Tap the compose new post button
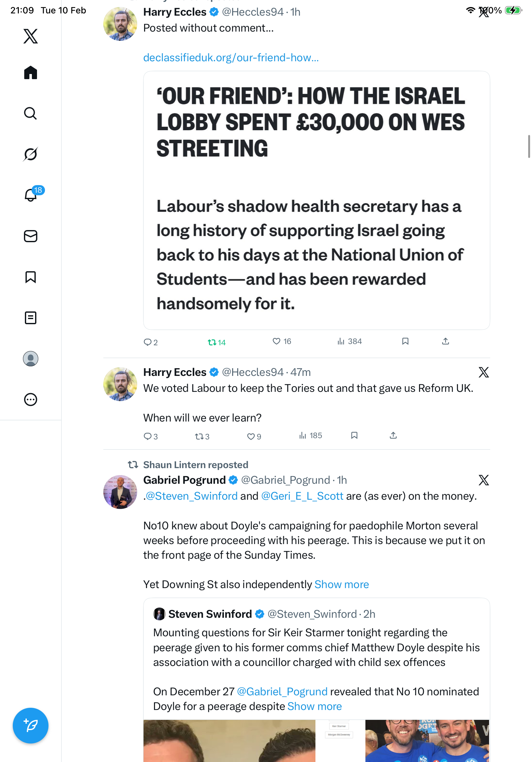Image resolution: width=532 pixels, height=762 pixels. (x=31, y=726)
